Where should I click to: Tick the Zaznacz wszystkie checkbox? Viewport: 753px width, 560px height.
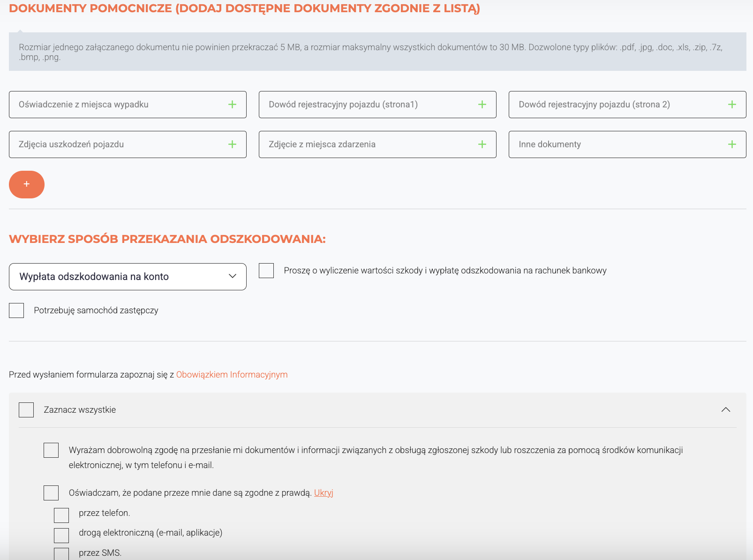tap(26, 410)
